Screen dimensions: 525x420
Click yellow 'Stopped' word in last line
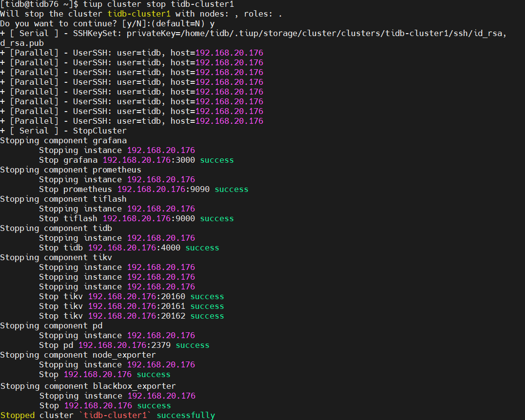[18, 415]
